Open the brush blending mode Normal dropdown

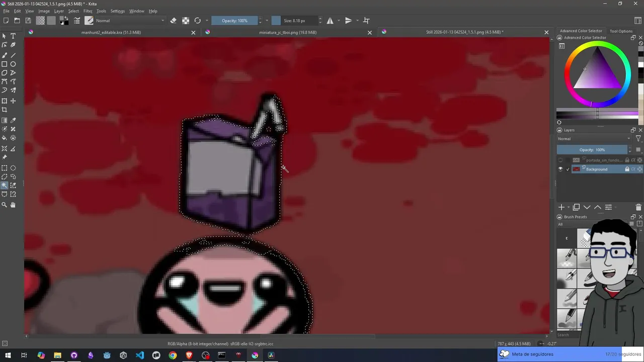[130, 21]
